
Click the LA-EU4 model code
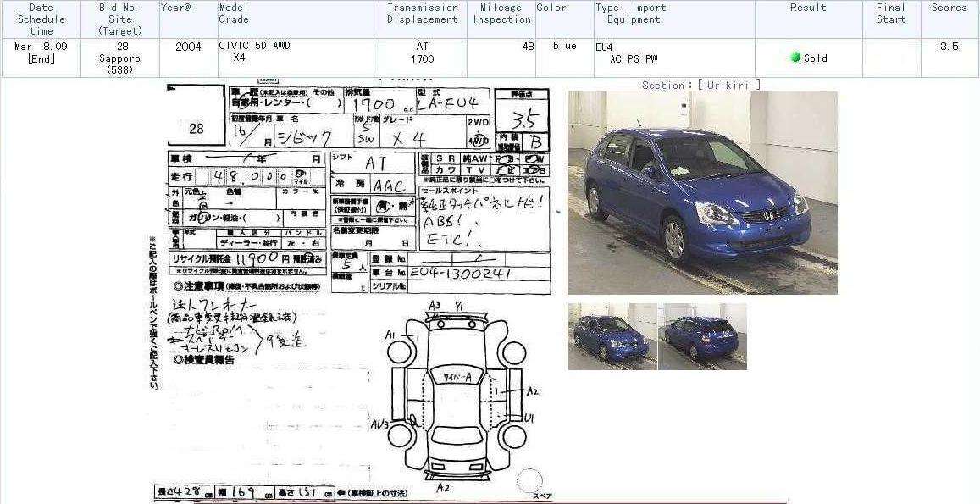[449, 104]
